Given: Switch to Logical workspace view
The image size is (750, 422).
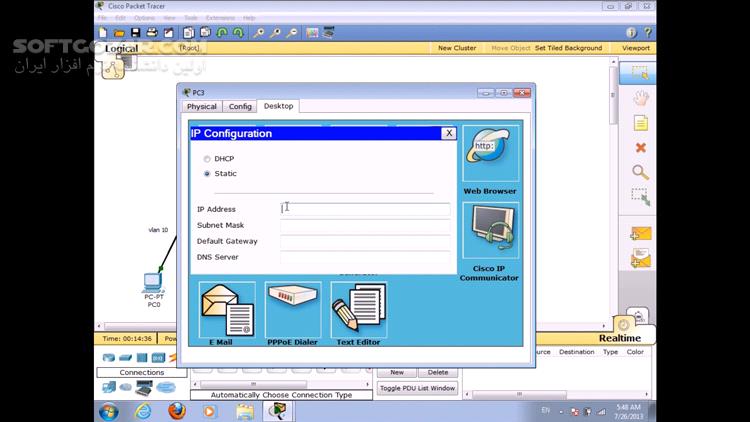Looking at the screenshot, I should 121,48.
